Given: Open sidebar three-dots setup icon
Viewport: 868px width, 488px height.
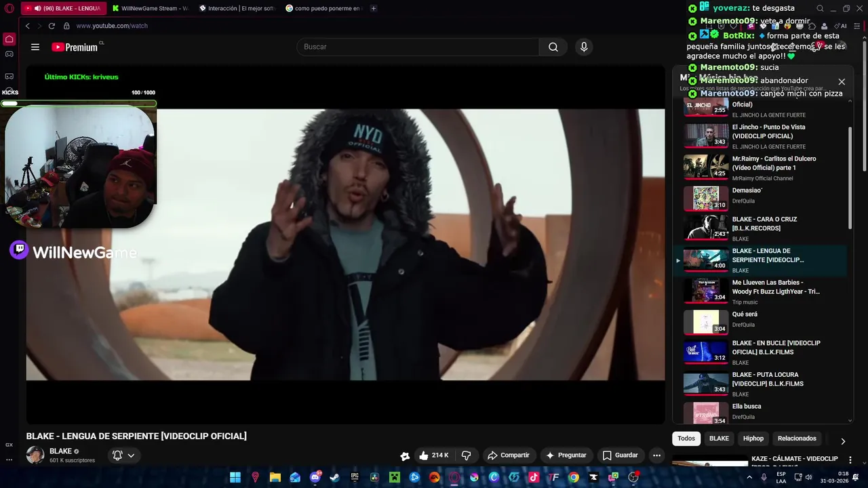Looking at the screenshot, I should tap(9, 460).
